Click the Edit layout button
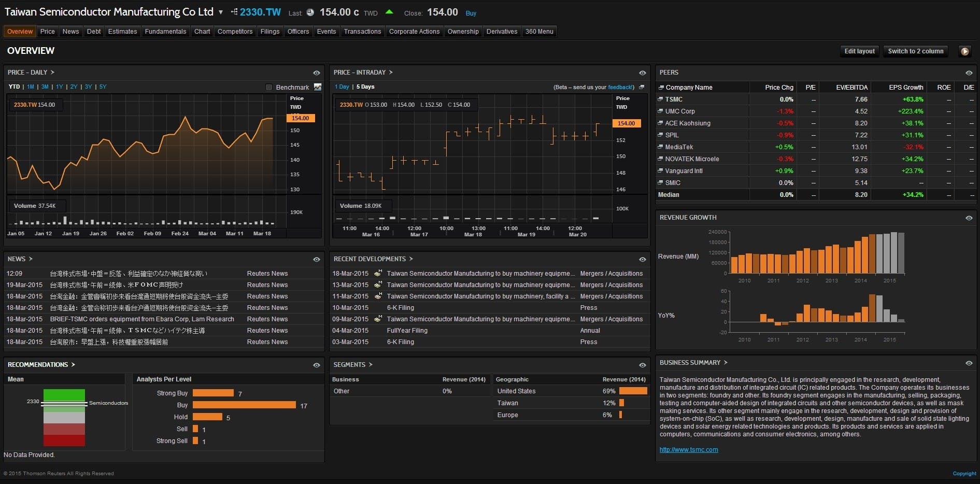Screen dimensions: 980x484 (859, 51)
